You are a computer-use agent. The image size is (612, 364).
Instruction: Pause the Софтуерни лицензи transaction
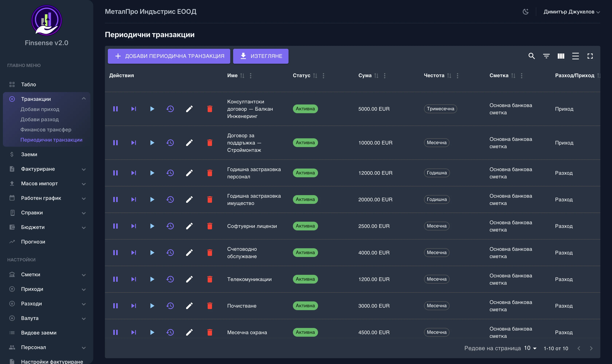115,226
